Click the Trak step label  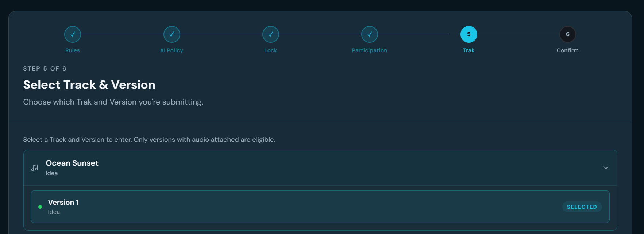coord(469,50)
